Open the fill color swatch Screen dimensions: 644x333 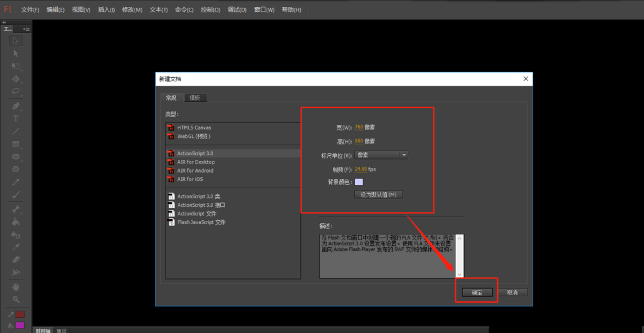click(x=20, y=326)
